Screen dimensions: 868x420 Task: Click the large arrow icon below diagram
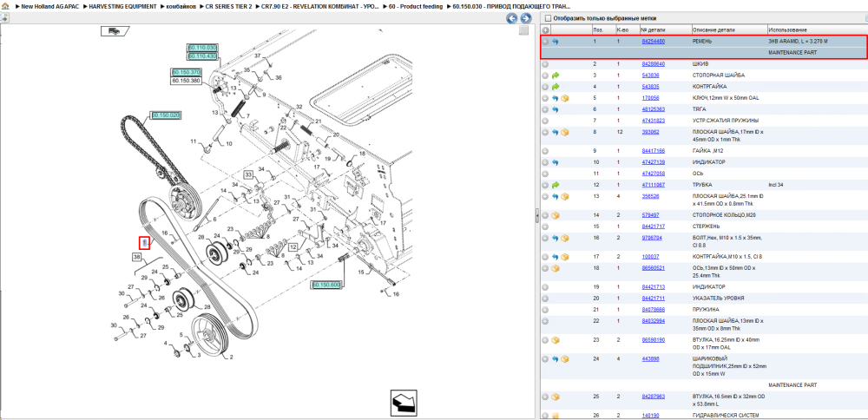pos(403,404)
